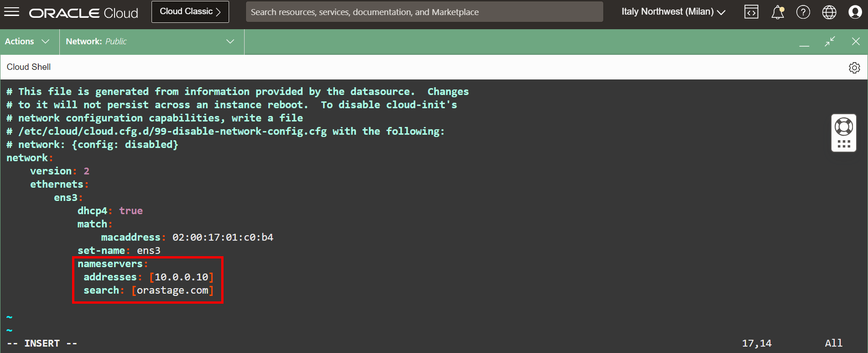This screenshot has width=868, height=353.
Task: Open the help question mark icon
Action: tap(803, 12)
